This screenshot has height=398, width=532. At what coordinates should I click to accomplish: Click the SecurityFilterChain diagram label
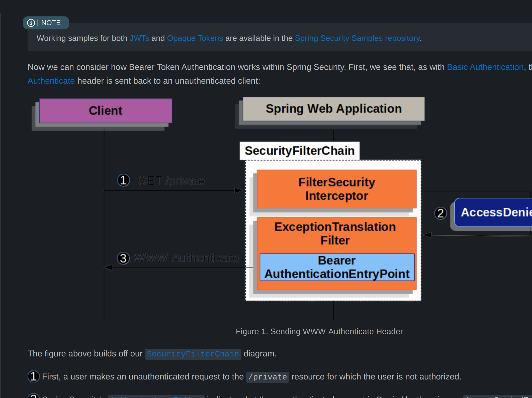point(299,151)
